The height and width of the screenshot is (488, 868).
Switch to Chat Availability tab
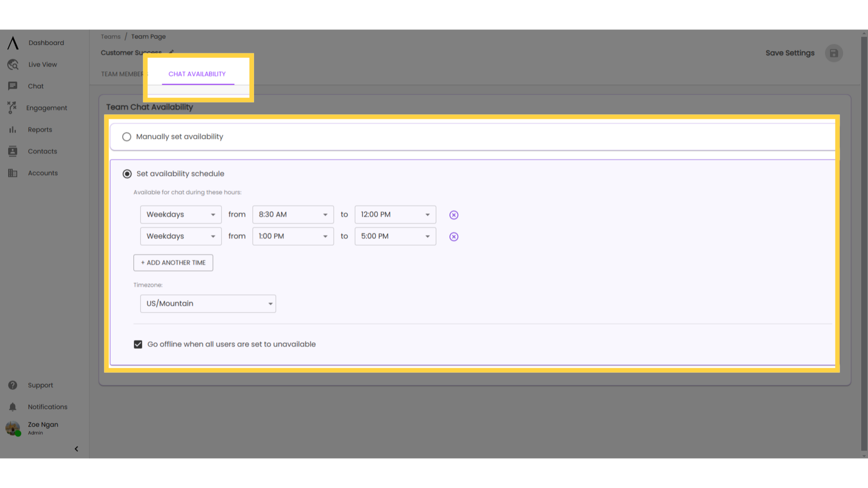point(197,74)
